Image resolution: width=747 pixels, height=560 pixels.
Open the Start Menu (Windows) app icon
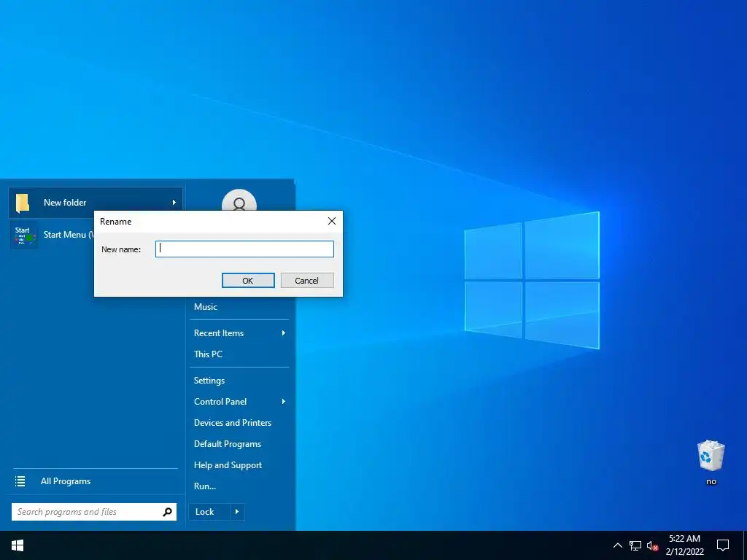24,235
